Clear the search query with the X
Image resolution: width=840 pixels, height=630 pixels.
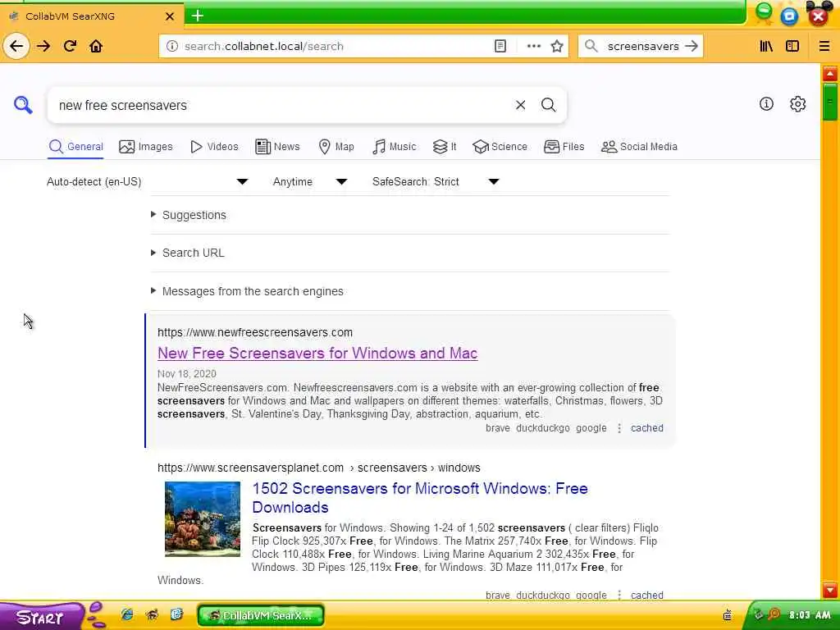520,105
